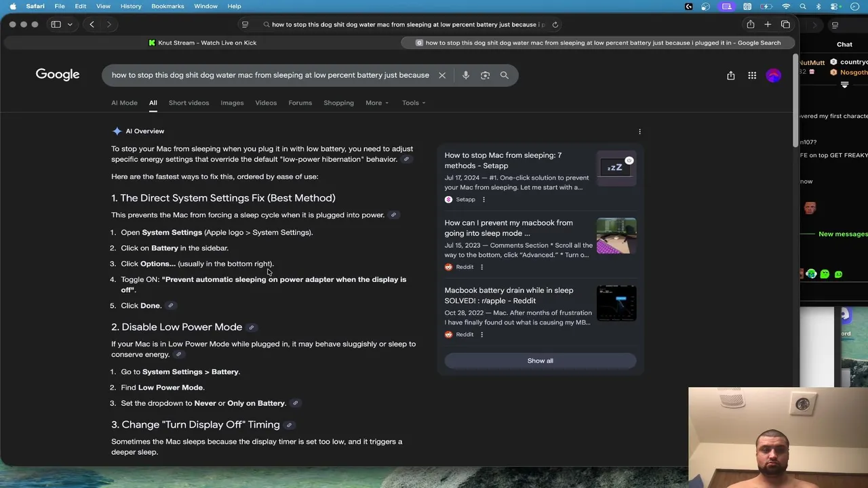Open the Wi-Fi menu bar icon

786,6
